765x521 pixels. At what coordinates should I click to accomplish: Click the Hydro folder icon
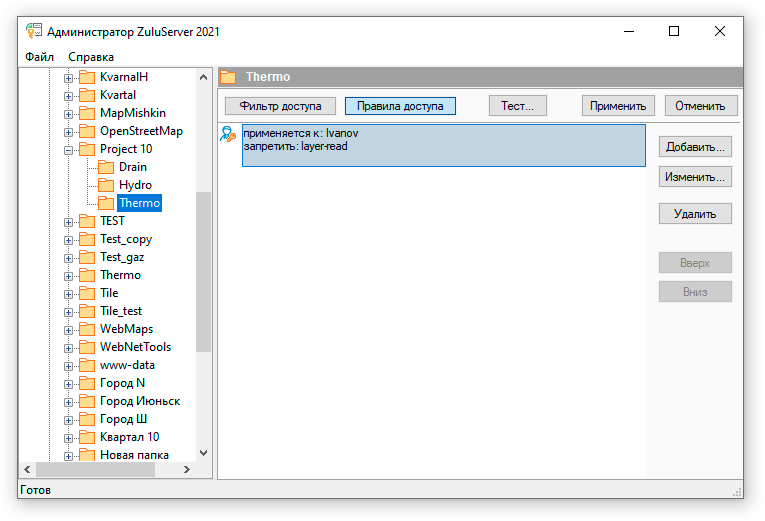(x=106, y=185)
